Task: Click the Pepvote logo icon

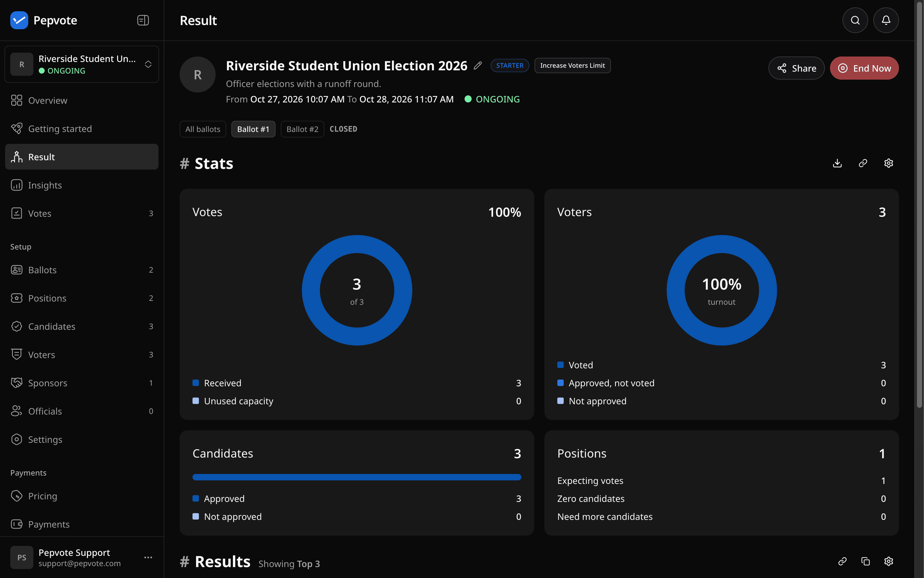Action: click(x=19, y=20)
